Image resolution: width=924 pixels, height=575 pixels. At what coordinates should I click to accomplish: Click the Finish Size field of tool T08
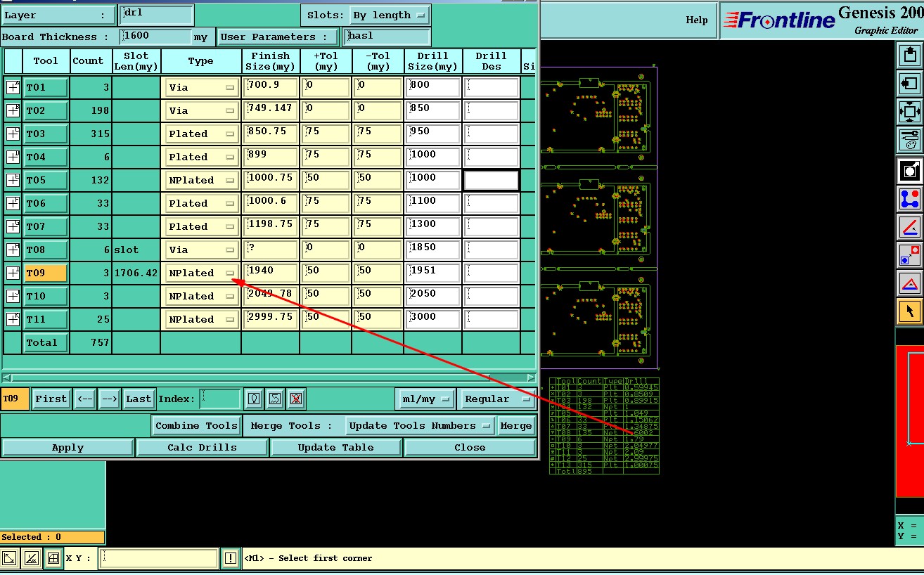pos(271,250)
